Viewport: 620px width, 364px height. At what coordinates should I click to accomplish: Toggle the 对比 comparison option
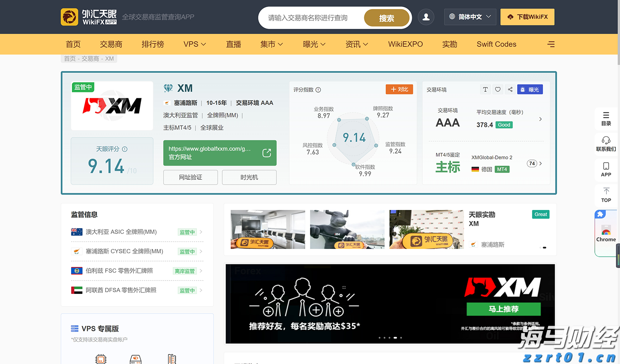[x=399, y=89]
